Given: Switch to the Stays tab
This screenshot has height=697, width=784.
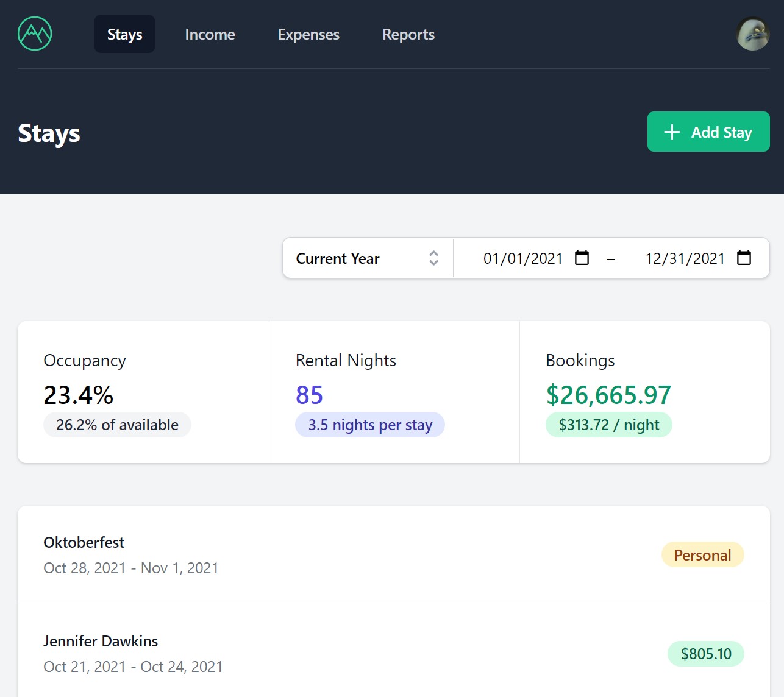Looking at the screenshot, I should pyautogui.click(x=124, y=34).
